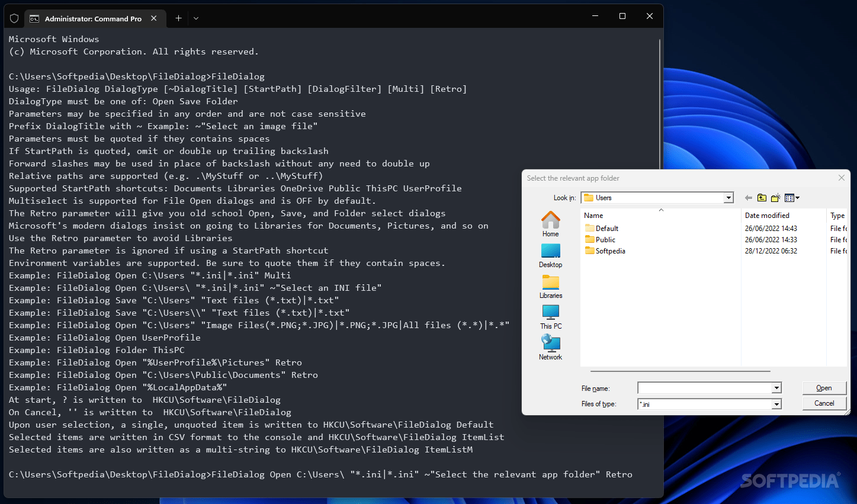
Task: Click the 'Microsoft Windows' line in terminal
Action: click(54, 39)
